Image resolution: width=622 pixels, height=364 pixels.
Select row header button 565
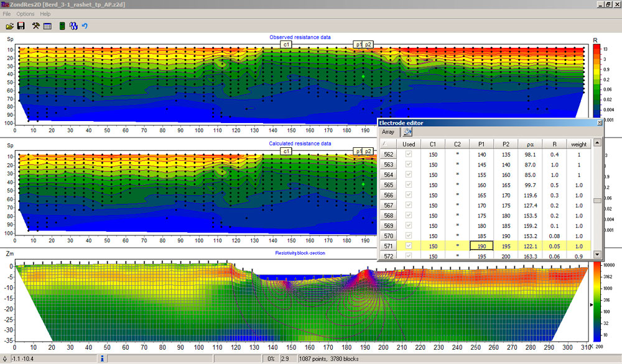click(389, 184)
